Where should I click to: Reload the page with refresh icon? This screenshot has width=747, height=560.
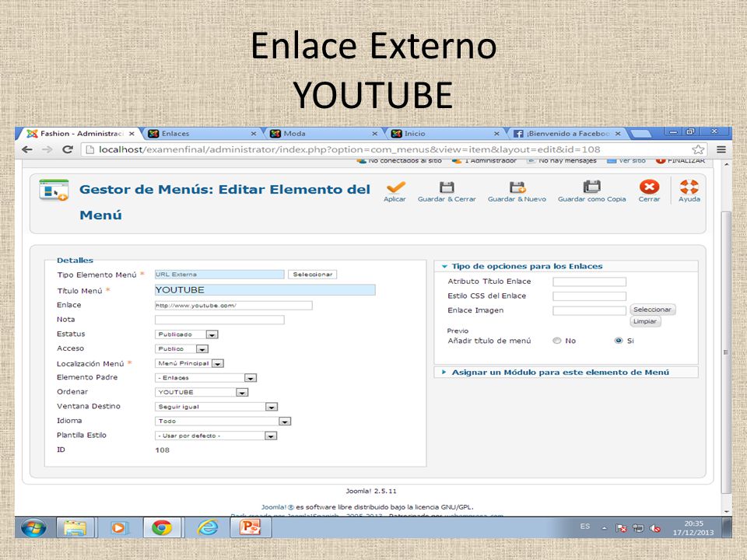pyautogui.click(x=68, y=149)
